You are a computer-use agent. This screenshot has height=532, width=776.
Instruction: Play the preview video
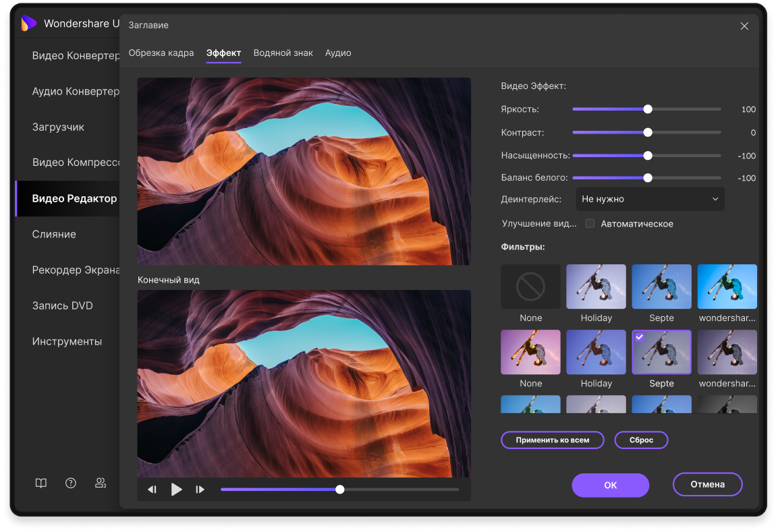176,490
